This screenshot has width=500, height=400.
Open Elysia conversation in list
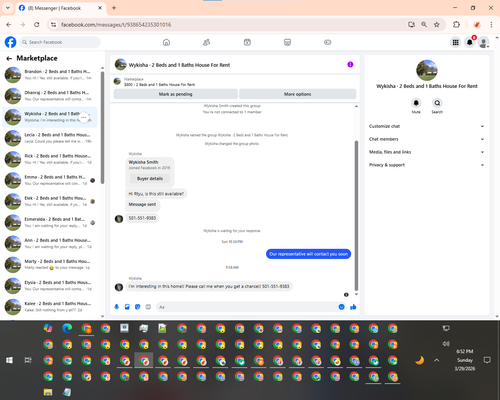tap(50, 285)
